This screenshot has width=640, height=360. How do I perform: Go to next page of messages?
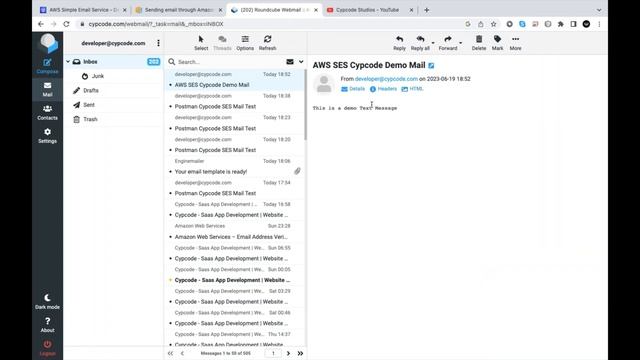[x=288, y=353]
